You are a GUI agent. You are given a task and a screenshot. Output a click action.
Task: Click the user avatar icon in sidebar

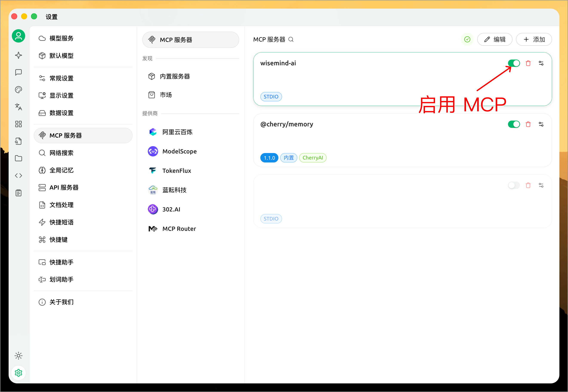pyautogui.click(x=18, y=36)
